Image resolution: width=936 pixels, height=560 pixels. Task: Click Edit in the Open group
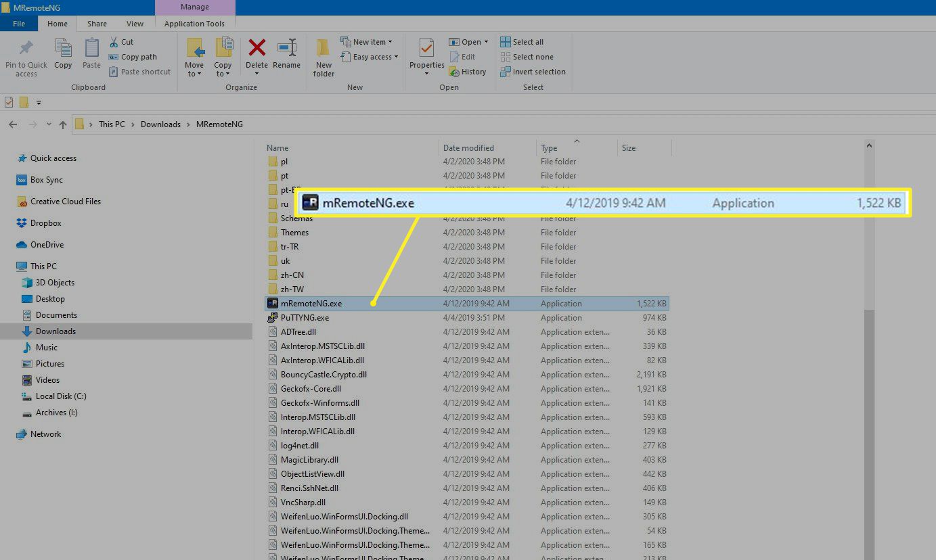pos(462,57)
